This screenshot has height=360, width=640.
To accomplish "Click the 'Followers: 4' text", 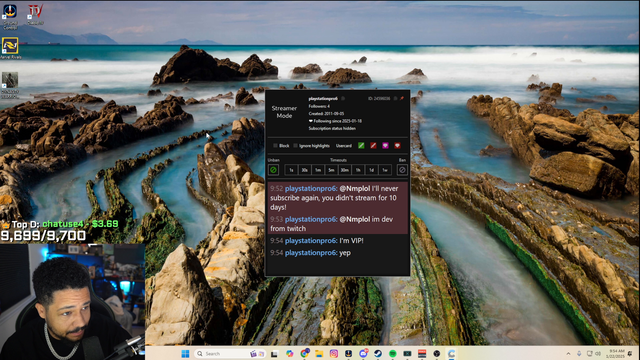I will pyautogui.click(x=319, y=106).
